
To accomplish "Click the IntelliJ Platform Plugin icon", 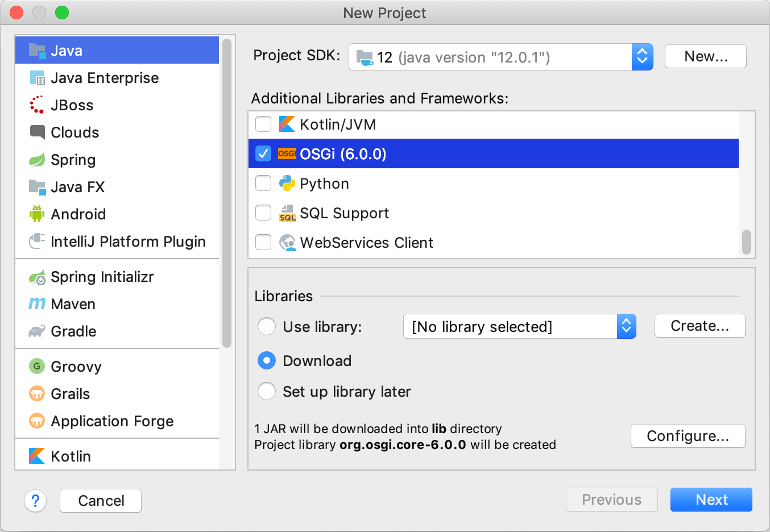I will [x=37, y=241].
